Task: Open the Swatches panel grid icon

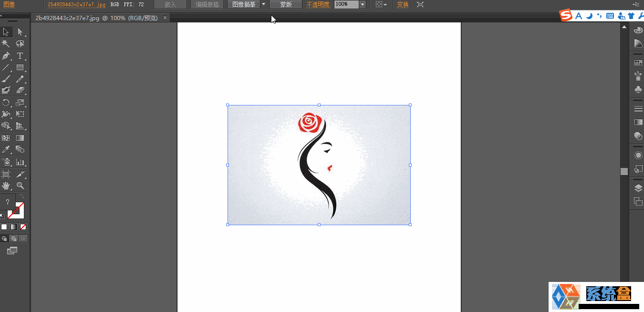Action: coord(638,62)
